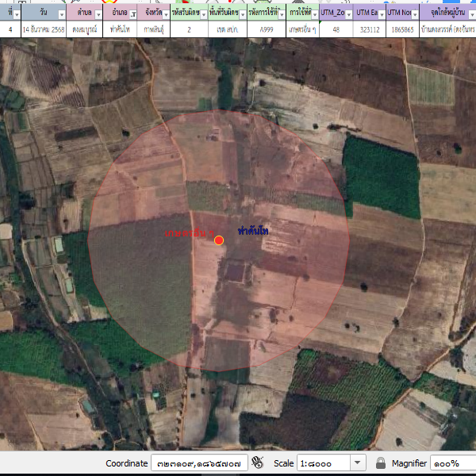Click the scale lock padlock icon
Screen dimensions: 476x476
[x=381, y=463]
